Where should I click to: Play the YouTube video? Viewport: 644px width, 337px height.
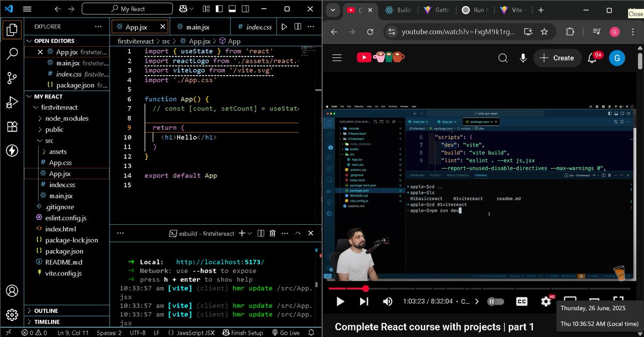click(340, 302)
